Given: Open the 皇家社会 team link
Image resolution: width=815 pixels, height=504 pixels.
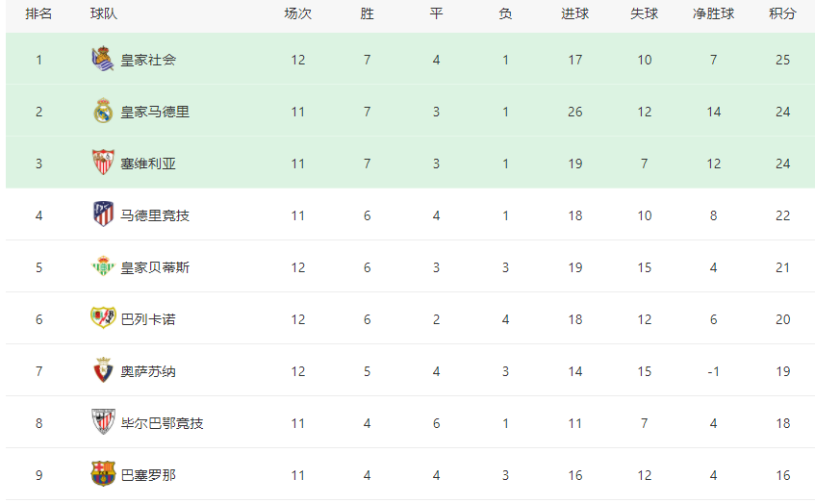Looking at the screenshot, I should [148, 61].
